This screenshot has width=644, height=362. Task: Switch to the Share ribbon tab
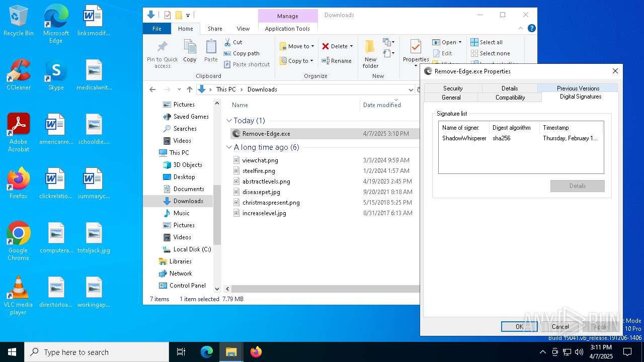[x=215, y=29]
